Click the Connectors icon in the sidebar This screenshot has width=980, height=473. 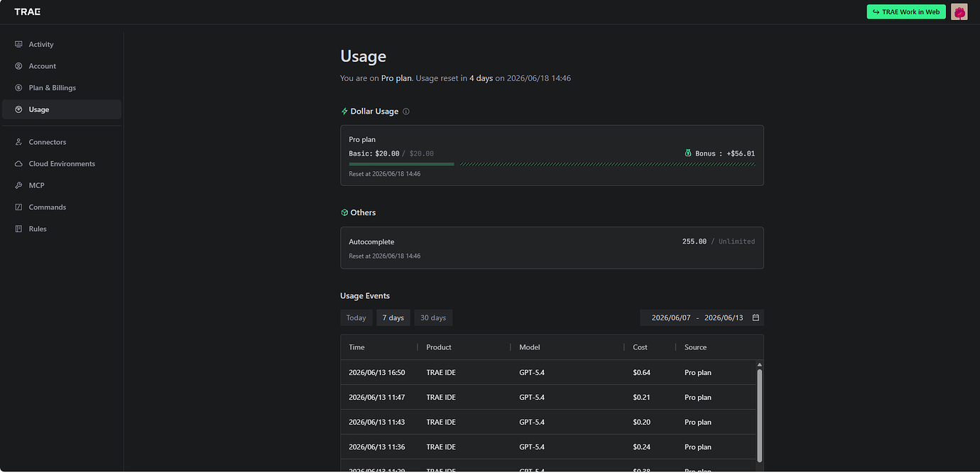18,142
